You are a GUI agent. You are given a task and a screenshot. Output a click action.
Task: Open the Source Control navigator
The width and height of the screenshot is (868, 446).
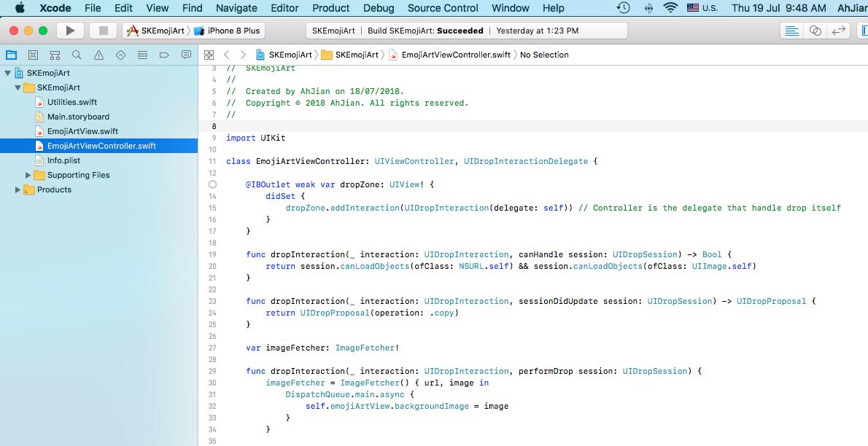[33, 55]
